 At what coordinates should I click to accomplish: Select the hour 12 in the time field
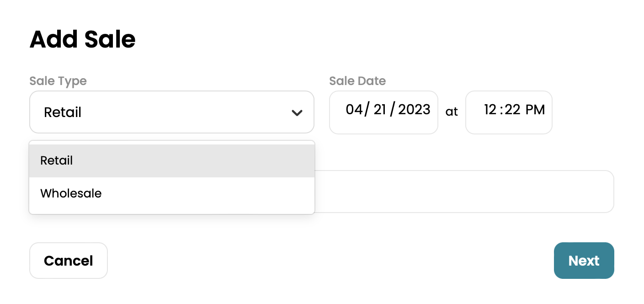[490, 110]
